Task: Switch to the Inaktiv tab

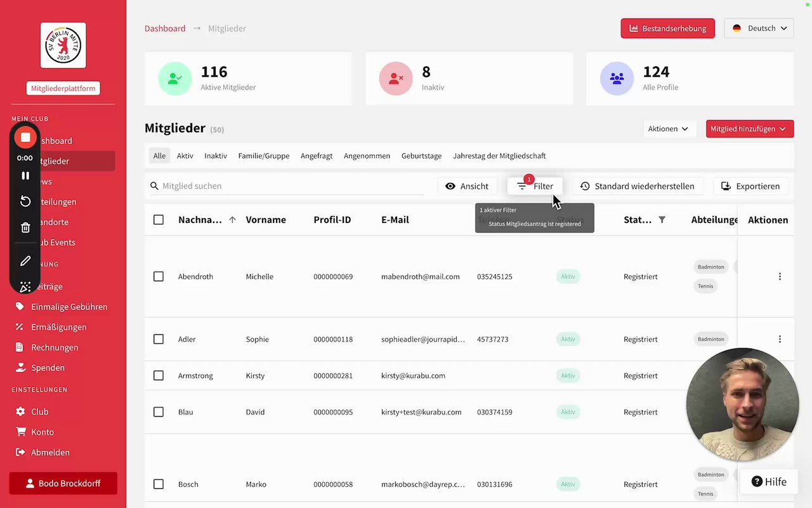Action: (x=216, y=156)
